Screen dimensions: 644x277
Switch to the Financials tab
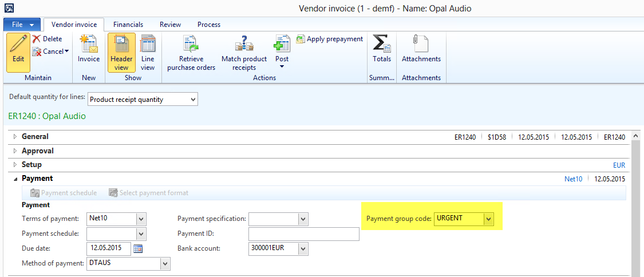coord(128,25)
